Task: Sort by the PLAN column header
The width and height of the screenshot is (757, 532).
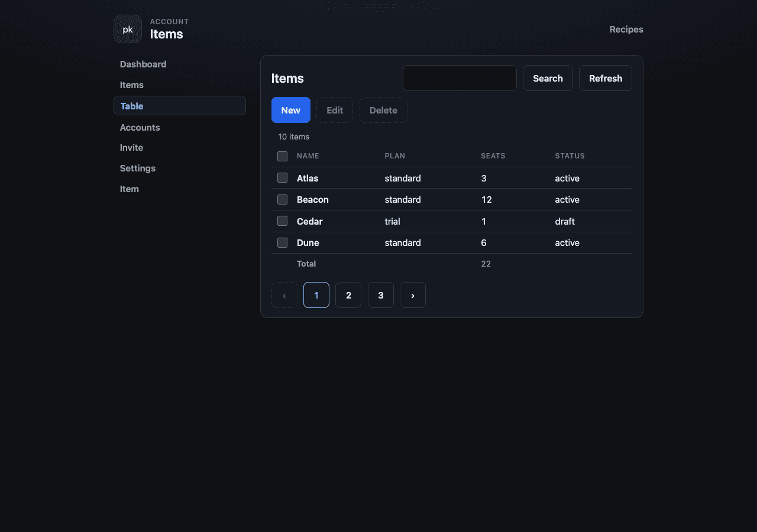Action: (x=395, y=156)
